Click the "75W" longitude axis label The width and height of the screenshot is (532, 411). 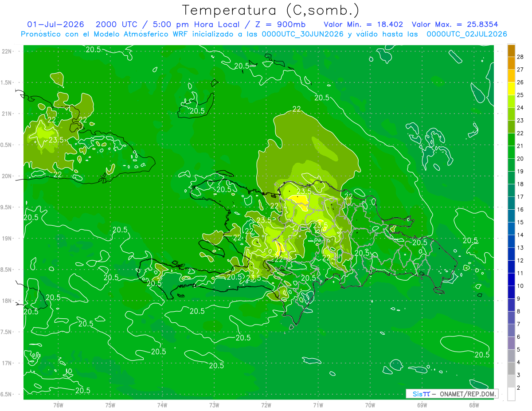tap(110, 405)
